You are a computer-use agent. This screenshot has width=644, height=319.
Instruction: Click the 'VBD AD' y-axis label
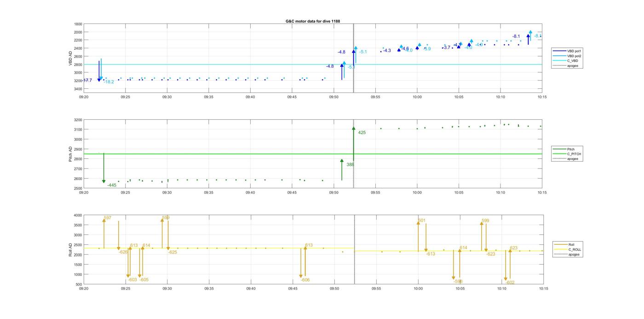click(x=70, y=59)
